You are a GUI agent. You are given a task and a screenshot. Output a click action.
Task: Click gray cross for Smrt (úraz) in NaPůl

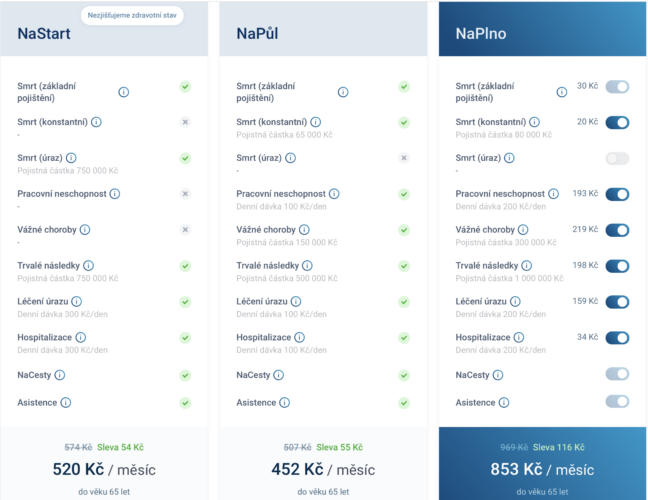[404, 158]
